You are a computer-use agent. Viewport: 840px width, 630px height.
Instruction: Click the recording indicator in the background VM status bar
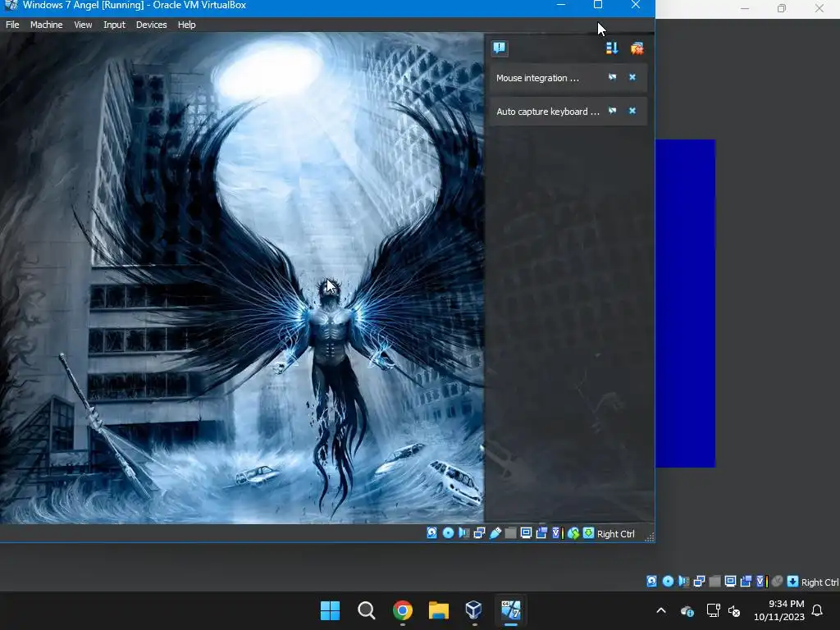[x=746, y=582]
